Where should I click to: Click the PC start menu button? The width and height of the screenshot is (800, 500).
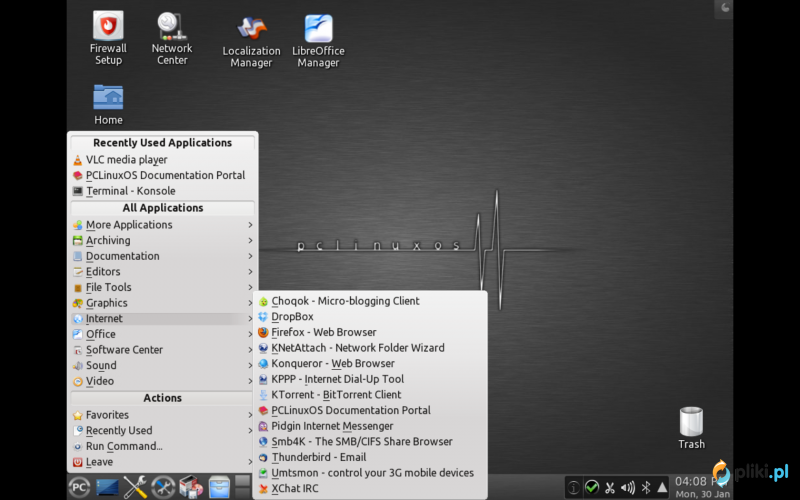pos(79,487)
